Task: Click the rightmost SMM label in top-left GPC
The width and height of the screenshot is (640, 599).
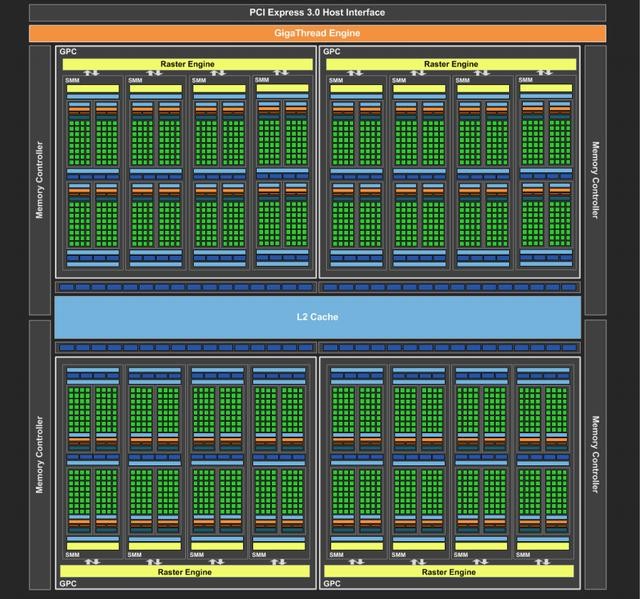Action: pos(262,80)
